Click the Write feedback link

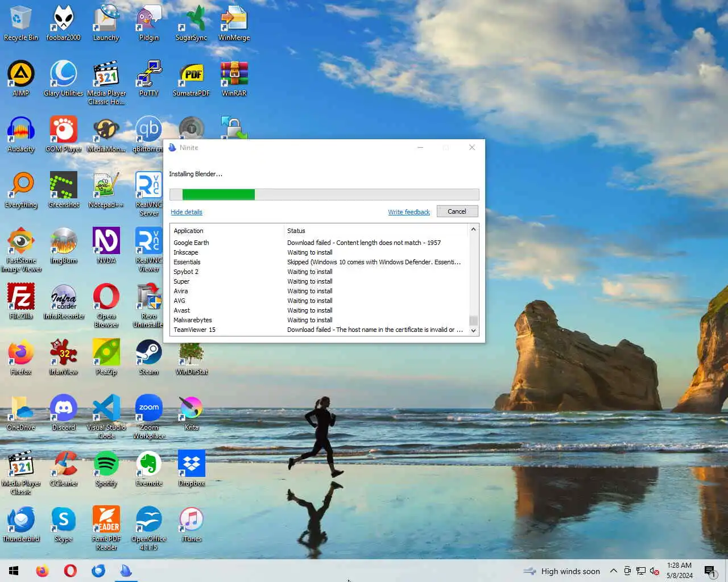point(409,212)
